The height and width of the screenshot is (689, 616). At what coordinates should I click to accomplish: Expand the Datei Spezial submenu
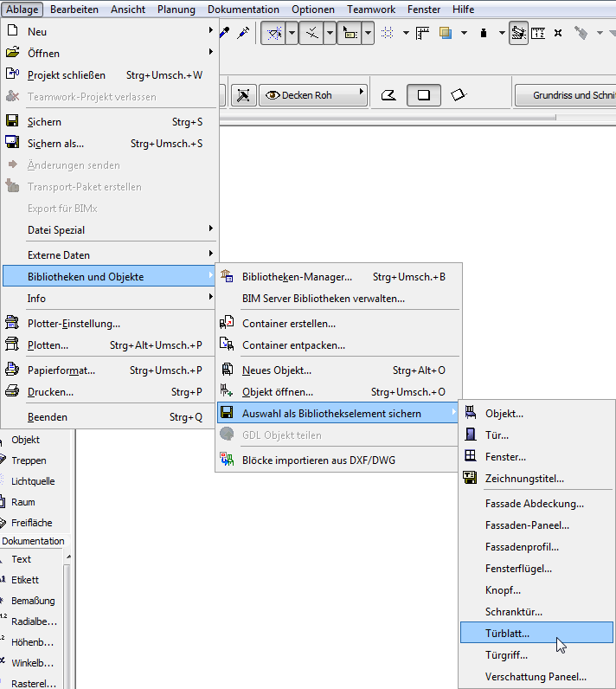(109, 230)
